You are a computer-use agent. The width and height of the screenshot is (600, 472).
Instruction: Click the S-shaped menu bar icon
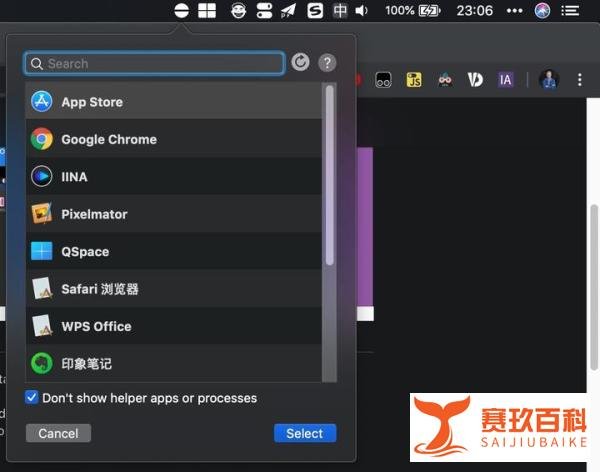pos(315,10)
